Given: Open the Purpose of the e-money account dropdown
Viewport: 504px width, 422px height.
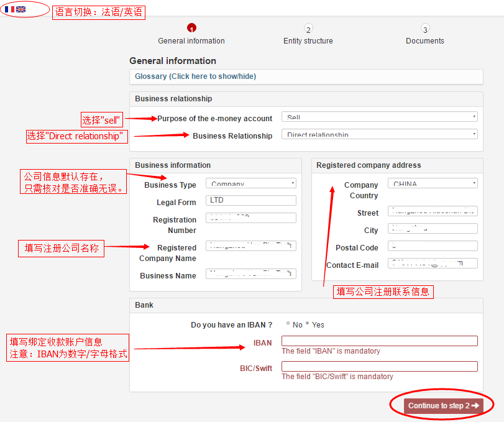Looking at the screenshot, I should pyautogui.click(x=380, y=116).
